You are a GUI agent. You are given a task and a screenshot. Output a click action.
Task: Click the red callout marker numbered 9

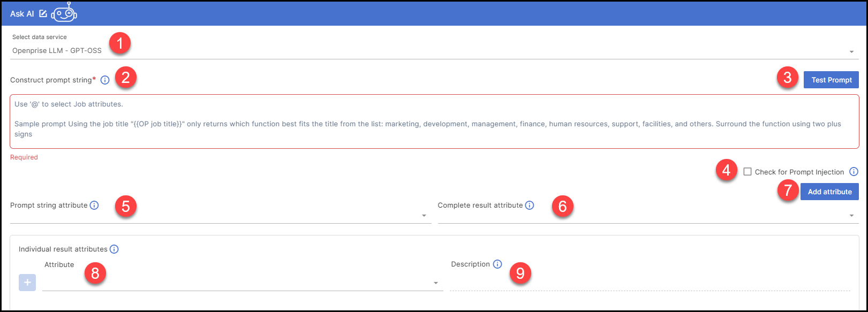pos(520,273)
